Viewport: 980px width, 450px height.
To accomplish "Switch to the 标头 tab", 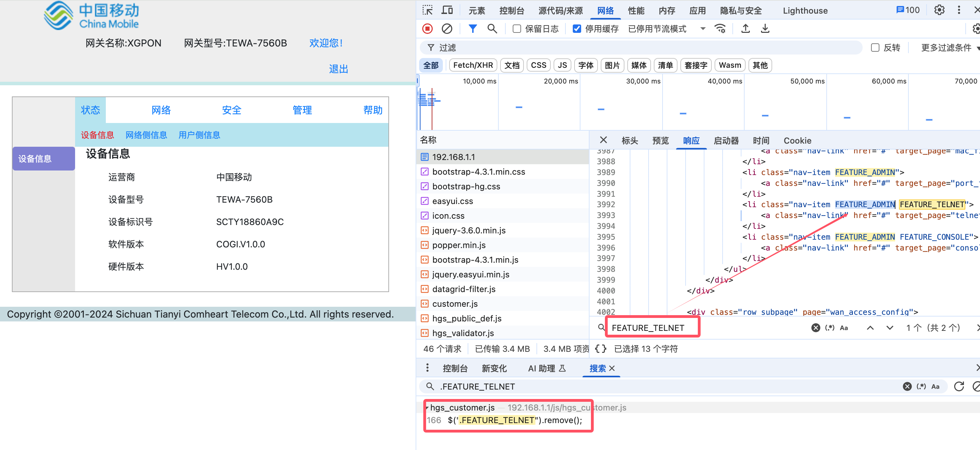I will pos(629,140).
